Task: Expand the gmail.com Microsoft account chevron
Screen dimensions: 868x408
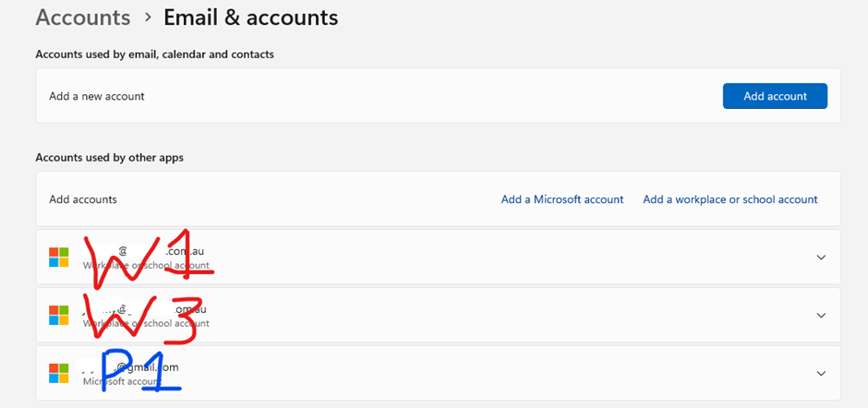Action: [x=822, y=374]
